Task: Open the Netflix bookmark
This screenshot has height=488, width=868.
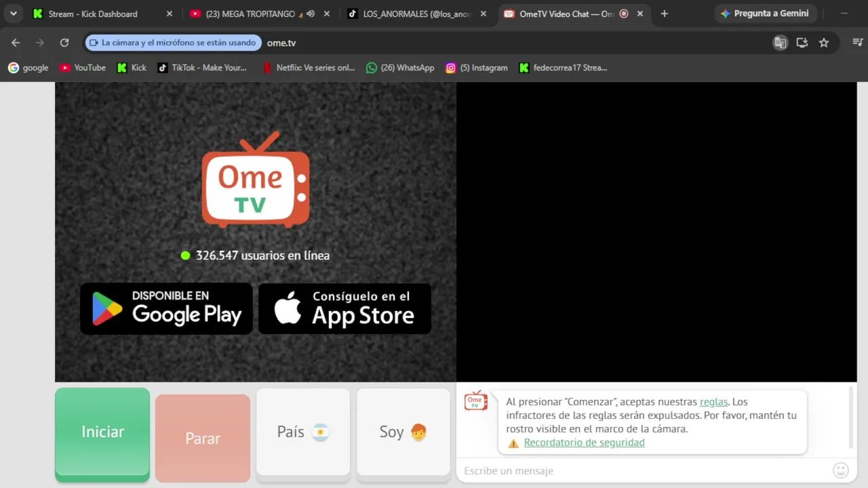Action: pos(309,68)
